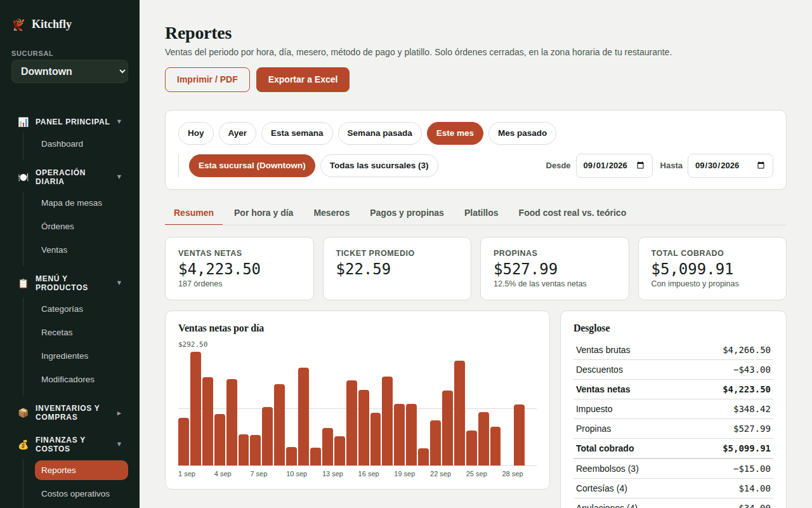Select the Resumen tab
This screenshot has height=508, width=812.
point(193,213)
